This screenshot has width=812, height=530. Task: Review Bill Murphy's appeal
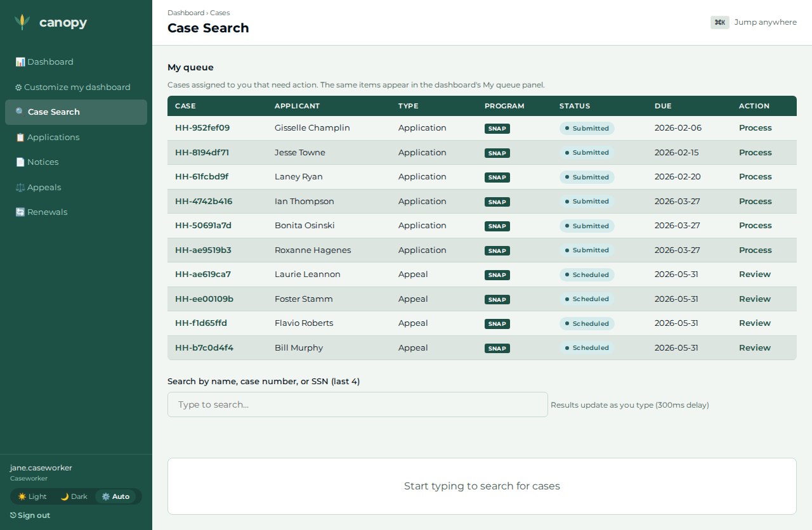point(755,348)
